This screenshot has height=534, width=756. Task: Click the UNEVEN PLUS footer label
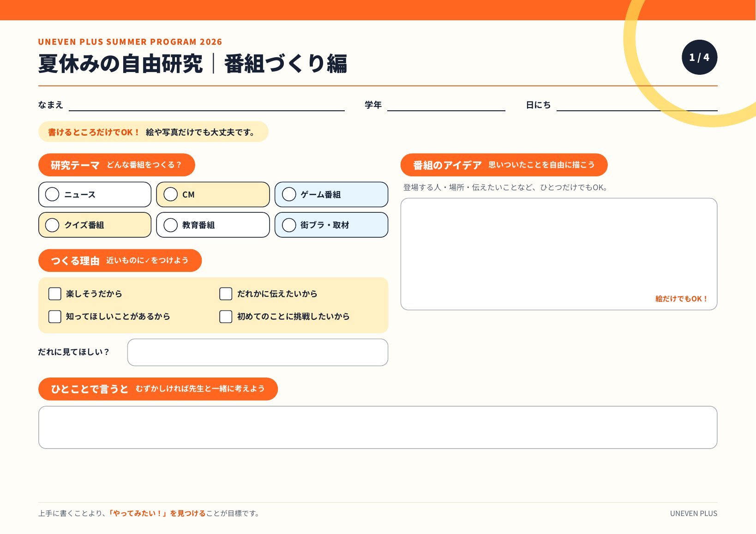pos(694,513)
